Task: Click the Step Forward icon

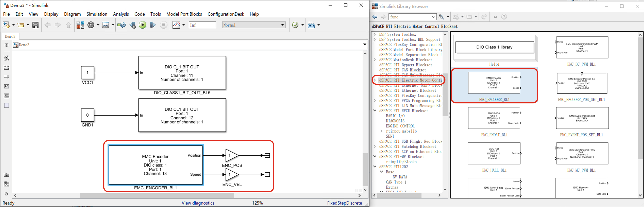Action: (x=153, y=25)
